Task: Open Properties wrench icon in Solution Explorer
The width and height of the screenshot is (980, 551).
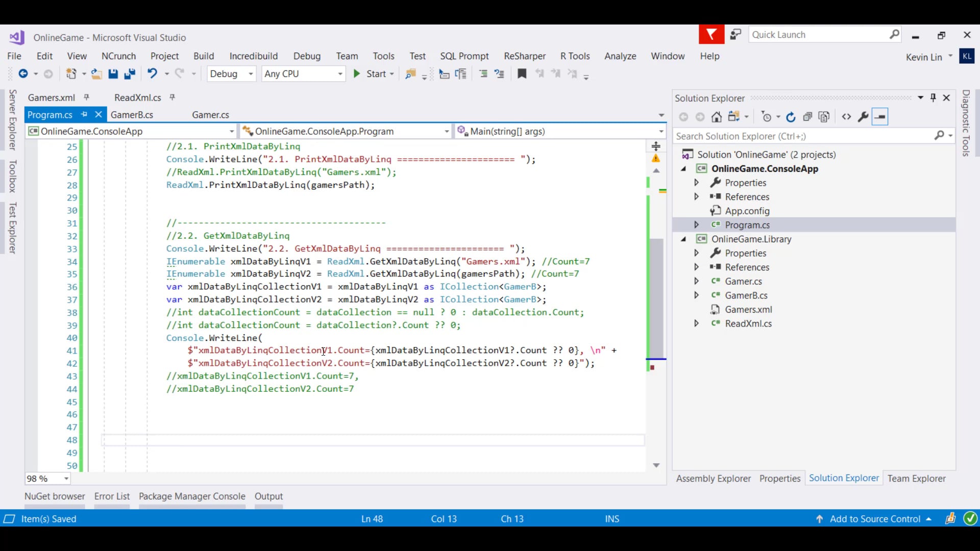Action: pyautogui.click(x=863, y=117)
